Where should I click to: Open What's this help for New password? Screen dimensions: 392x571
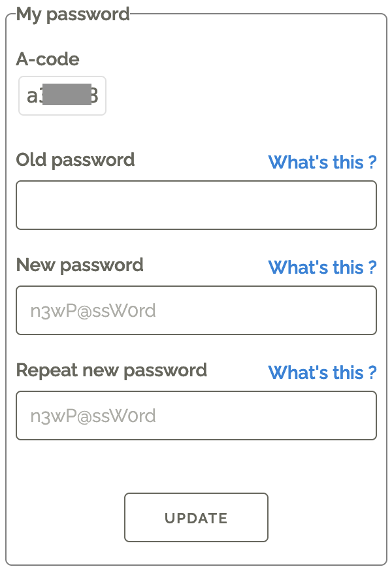[323, 267]
